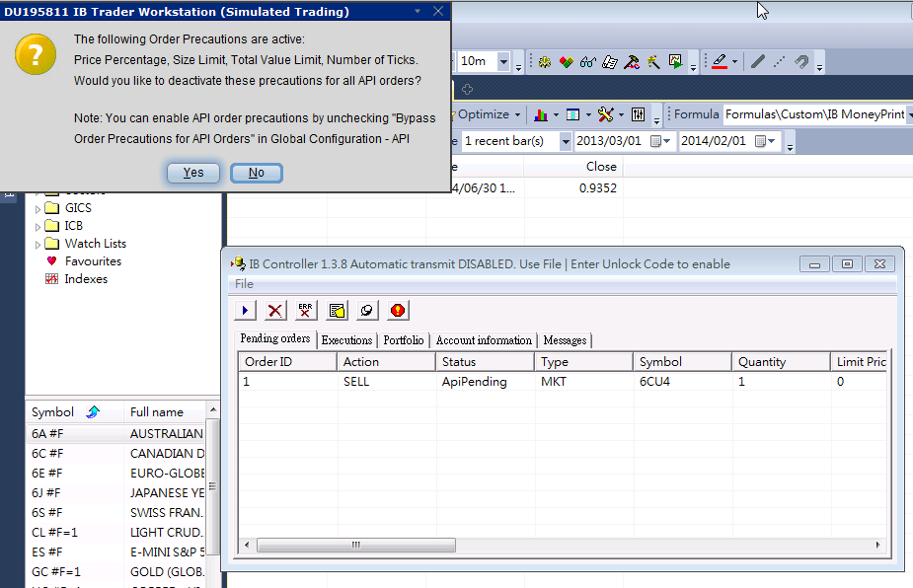Expand the ICB folder
This screenshot has width=913, height=588.
[38, 227]
